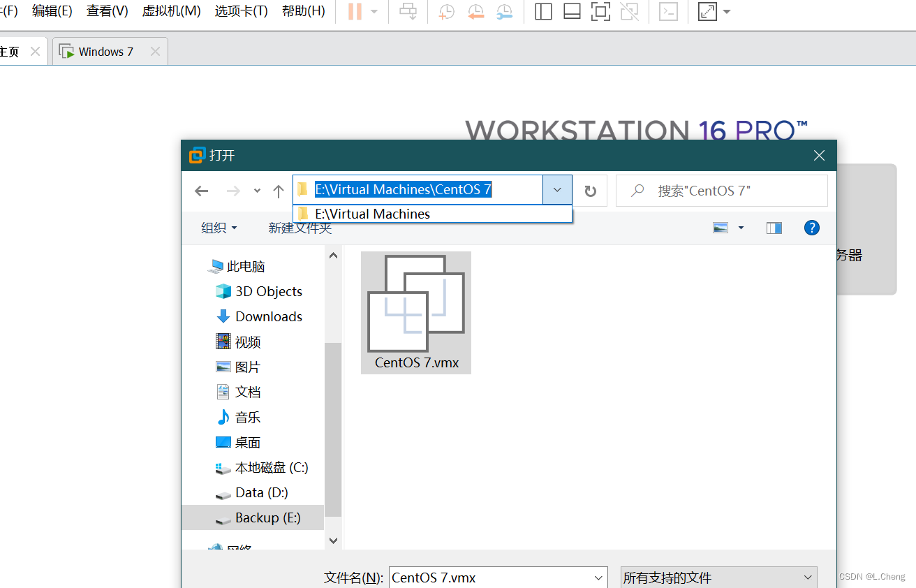Revert VM to its snapshot
Viewport: 916px width, 588px height.
point(476,12)
